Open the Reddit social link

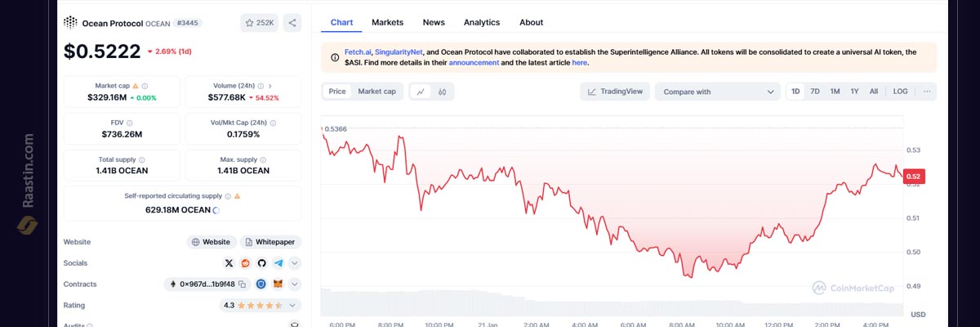(x=245, y=263)
